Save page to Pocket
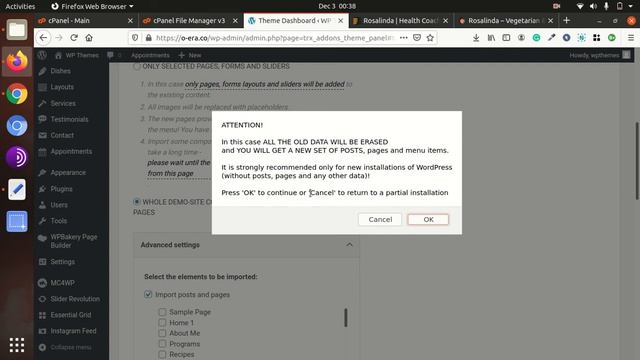 tap(417, 38)
